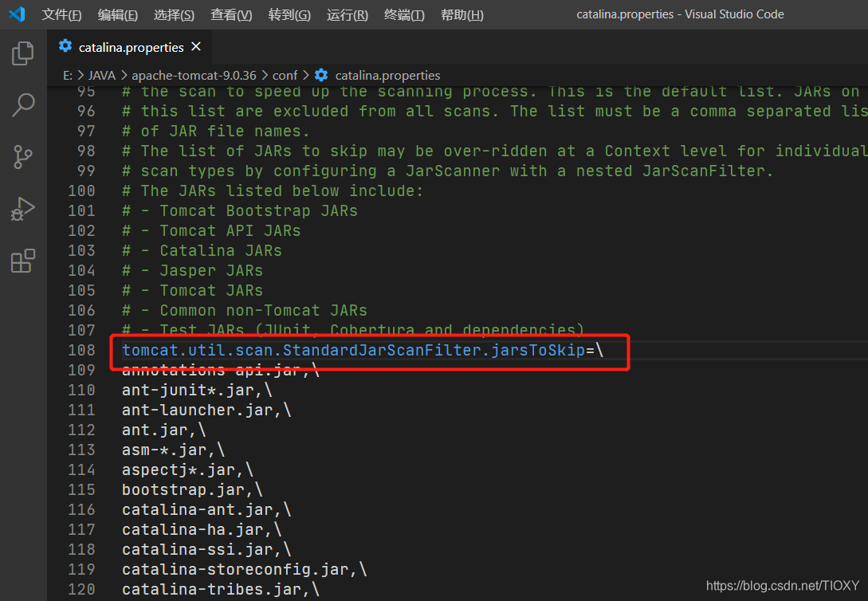Click the text catalina-ssi.jar on line 118
868x601 pixels.
(x=197, y=549)
